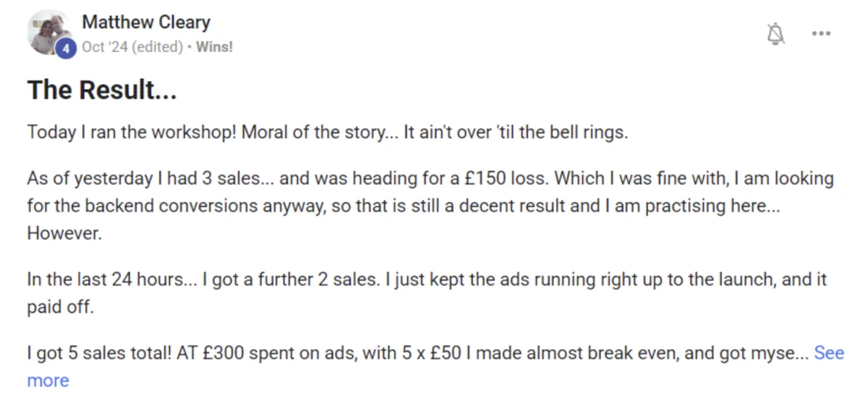The width and height of the screenshot is (868, 407).
Task: Click the (edited) label
Action: tap(157, 47)
